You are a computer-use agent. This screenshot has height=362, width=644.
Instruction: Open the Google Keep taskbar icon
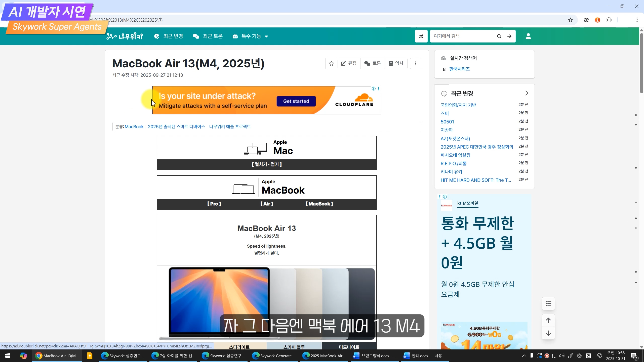coord(90,356)
